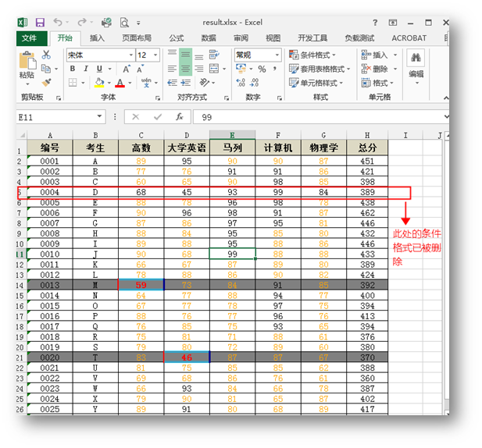Click the Decrease Decimal icon
This screenshot has height=448, width=482.
pyautogui.click(x=254, y=82)
